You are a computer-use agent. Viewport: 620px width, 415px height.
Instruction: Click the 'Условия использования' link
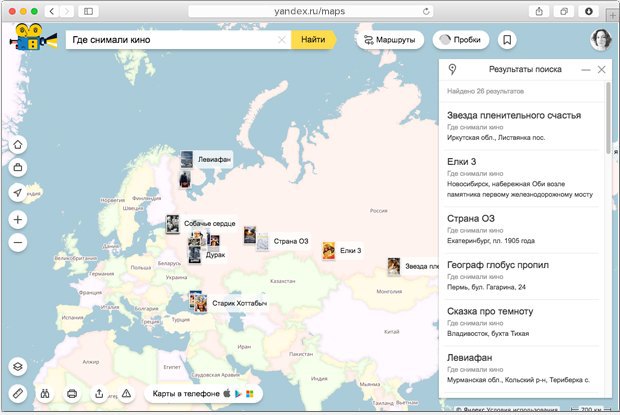(522, 409)
